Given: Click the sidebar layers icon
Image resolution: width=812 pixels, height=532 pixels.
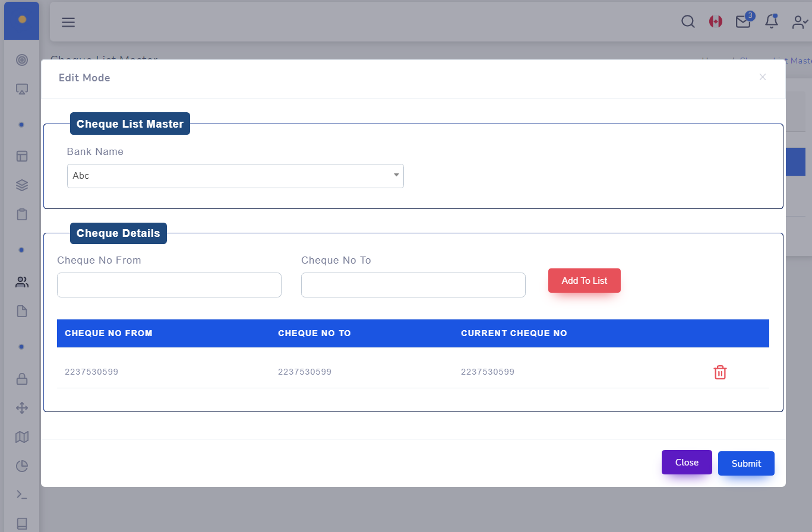Looking at the screenshot, I should 22,185.
